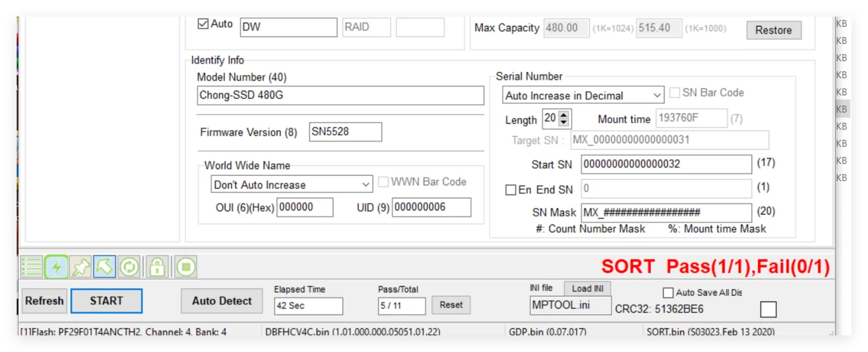Click the Load INI button

pyautogui.click(x=587, y=289)
